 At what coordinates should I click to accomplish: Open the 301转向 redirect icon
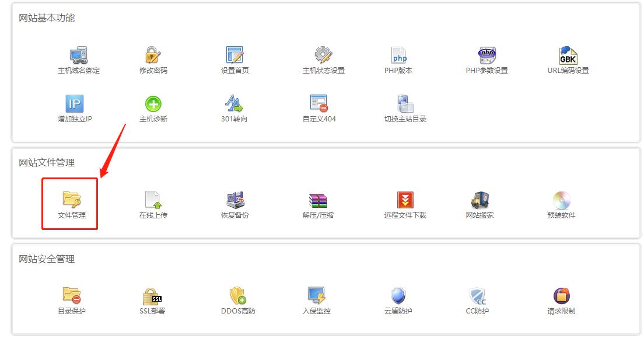(235, 104)
